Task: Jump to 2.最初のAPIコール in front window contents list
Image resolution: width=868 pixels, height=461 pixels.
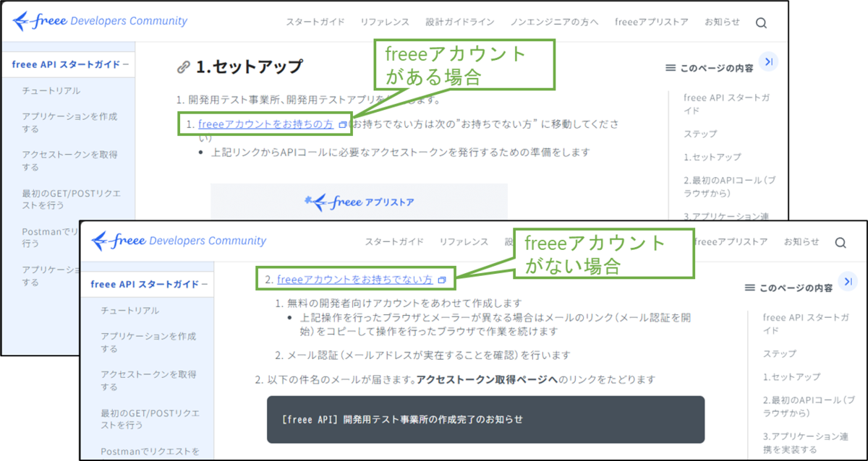Action: (809, 406)
